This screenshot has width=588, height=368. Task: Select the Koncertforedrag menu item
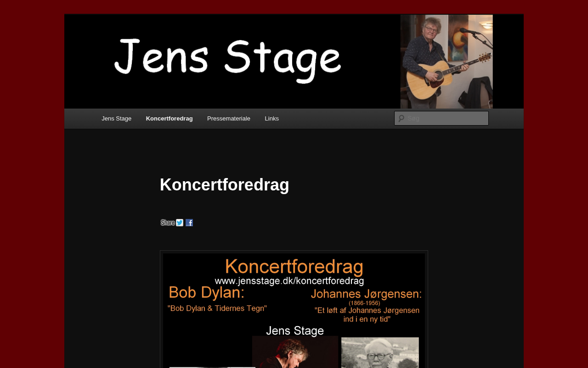tap(169, 119)
